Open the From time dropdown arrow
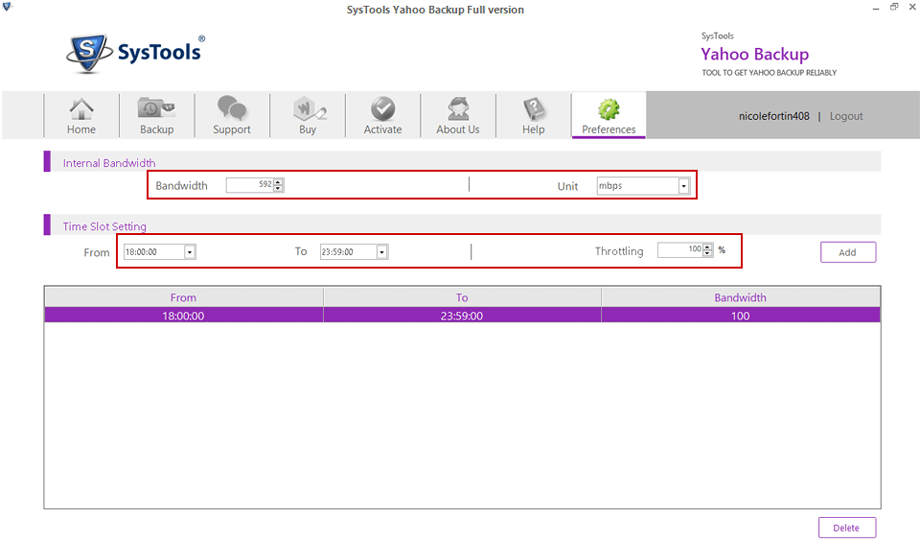The image size is (920, 541). 190,252
